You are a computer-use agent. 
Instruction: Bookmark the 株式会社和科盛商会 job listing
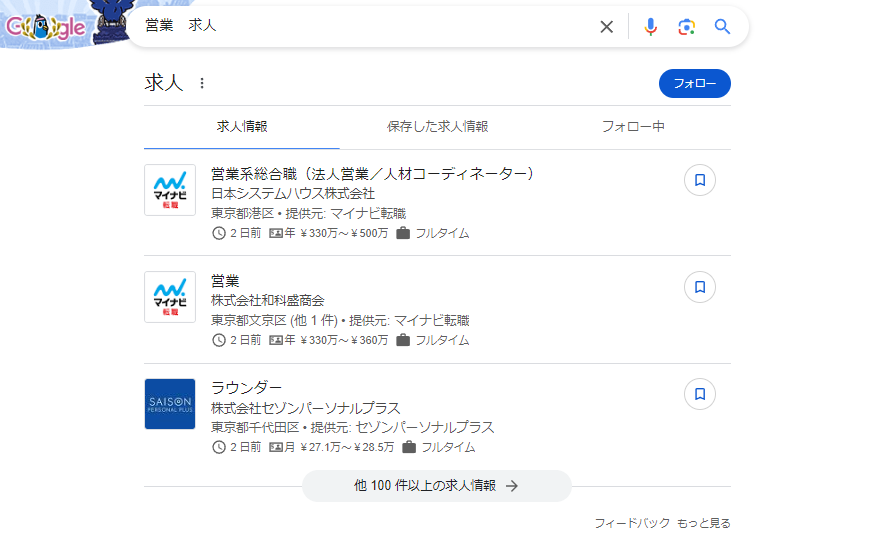click(700, 287)
